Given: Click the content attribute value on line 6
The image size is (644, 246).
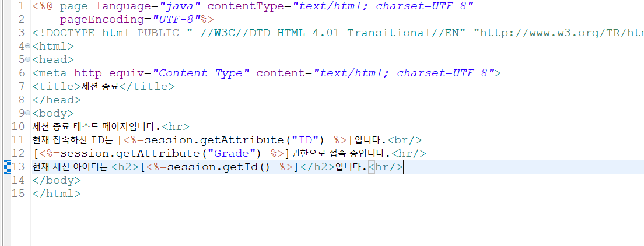Looking at the screenshot, I should [404, 73].
